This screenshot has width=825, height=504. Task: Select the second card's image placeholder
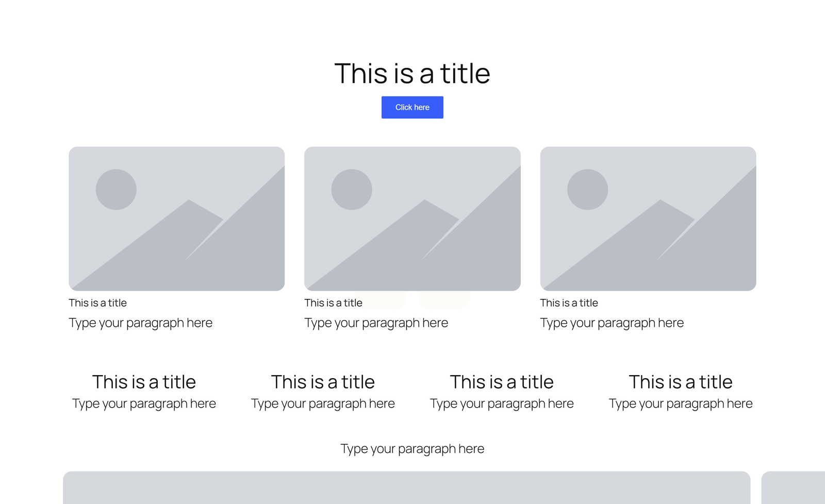pyautogui.click(x=412, y=219)
